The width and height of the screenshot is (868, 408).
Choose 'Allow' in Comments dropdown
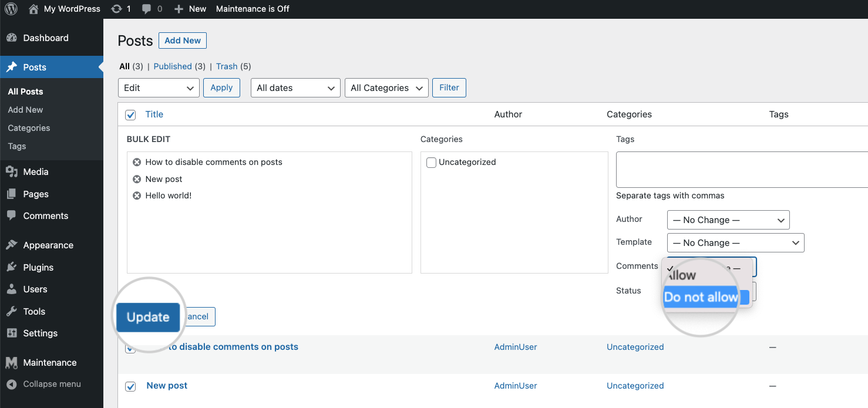[x=681, y=275]
